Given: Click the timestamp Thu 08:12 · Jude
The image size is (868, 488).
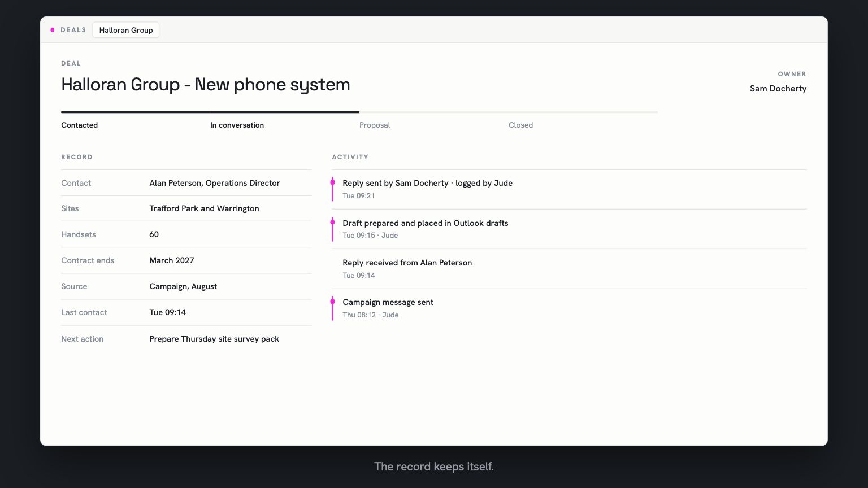Looking at the screenshot, I should (371, 315).
